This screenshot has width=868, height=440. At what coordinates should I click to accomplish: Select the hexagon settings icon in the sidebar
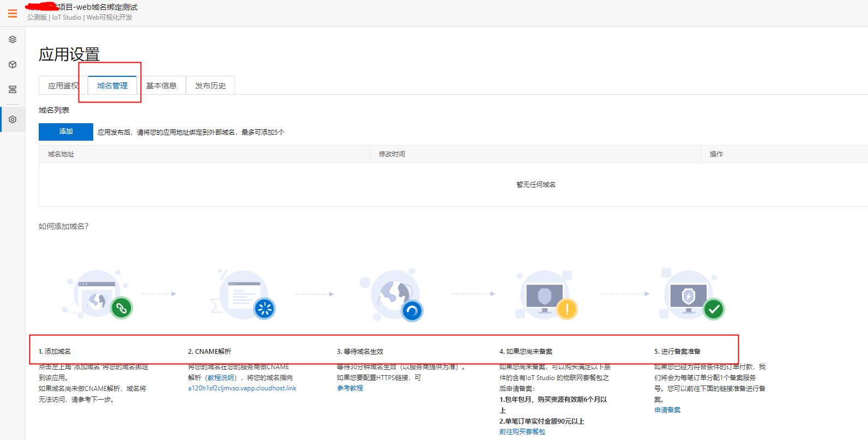(13, 119)
